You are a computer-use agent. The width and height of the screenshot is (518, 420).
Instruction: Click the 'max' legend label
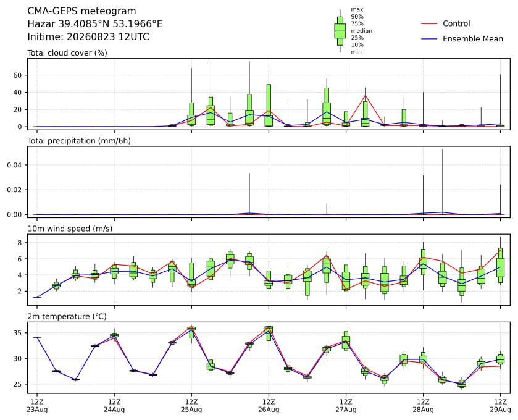point(357,10)
